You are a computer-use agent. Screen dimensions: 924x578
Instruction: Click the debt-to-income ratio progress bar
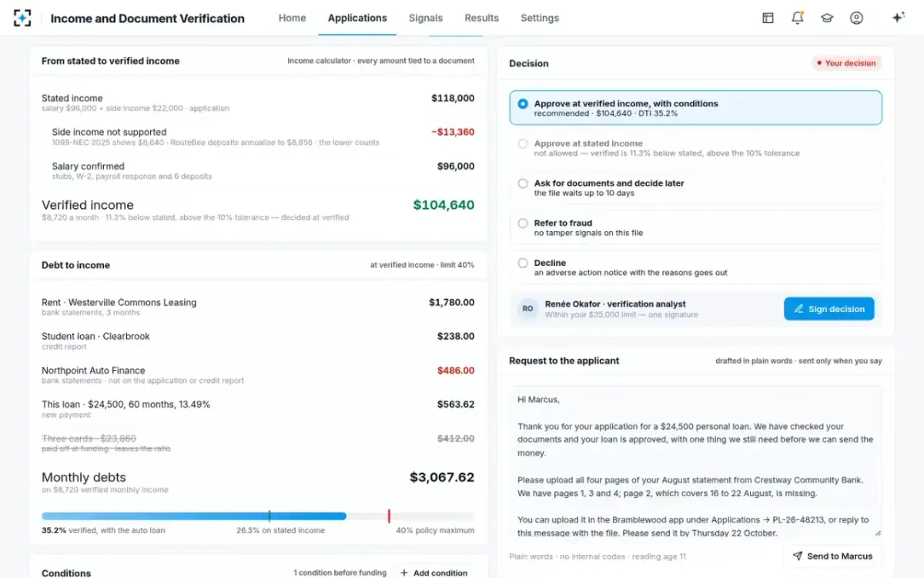tap(258, 516)
